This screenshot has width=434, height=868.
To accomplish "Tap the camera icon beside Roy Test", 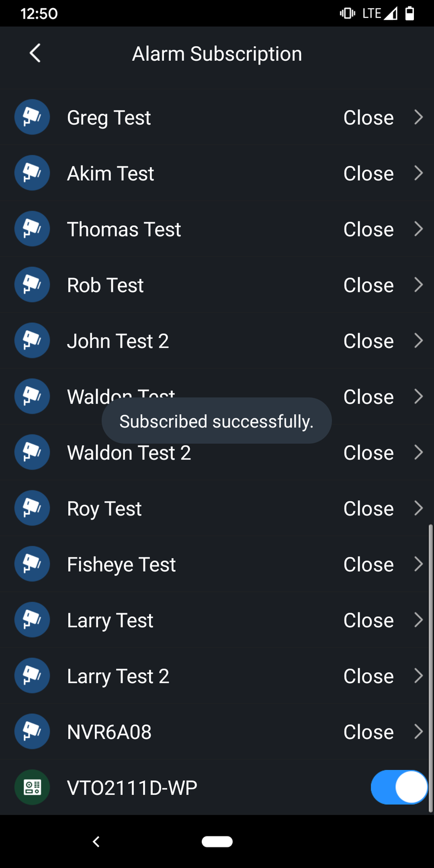I will (x=32, y=508).
